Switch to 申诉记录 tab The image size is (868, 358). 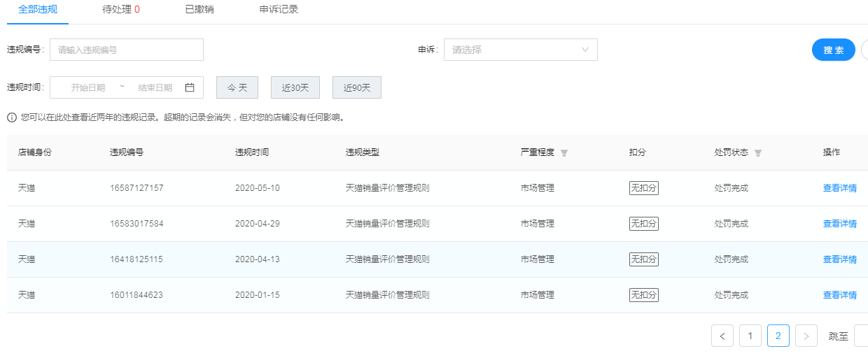(x=279, y=10)
